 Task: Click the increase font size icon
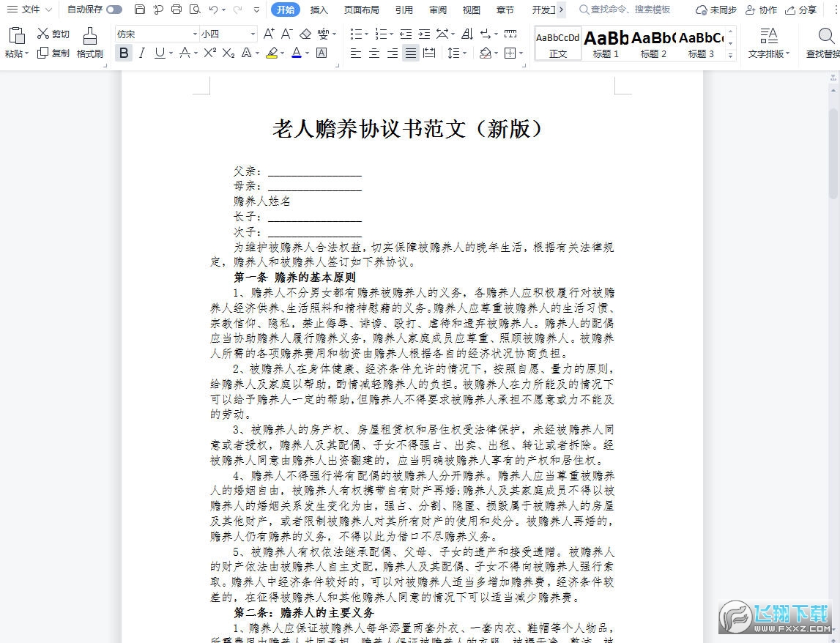tap(269, 34)
